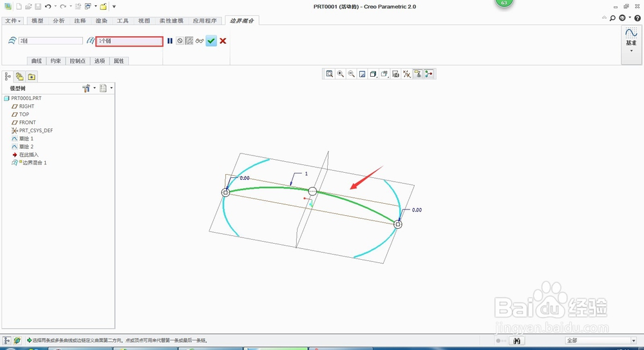Viewport: 644px width, 350px height.
Task: Switch to the 模型 ribbon tab
Action: 37,21
